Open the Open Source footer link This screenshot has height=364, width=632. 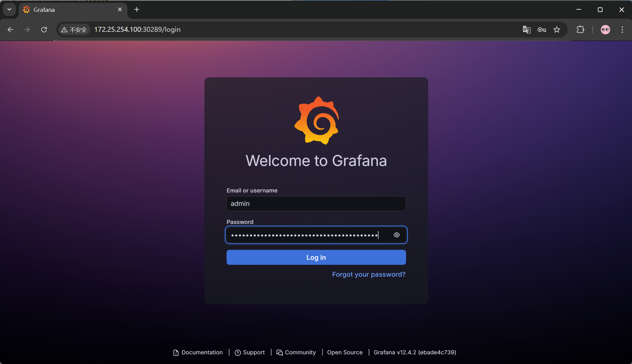345,352
